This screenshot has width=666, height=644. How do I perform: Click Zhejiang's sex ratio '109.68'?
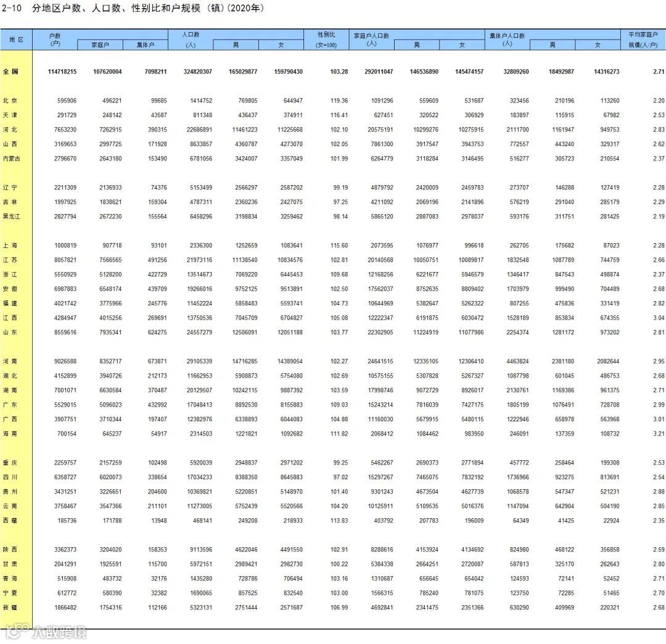coord(339,275)
